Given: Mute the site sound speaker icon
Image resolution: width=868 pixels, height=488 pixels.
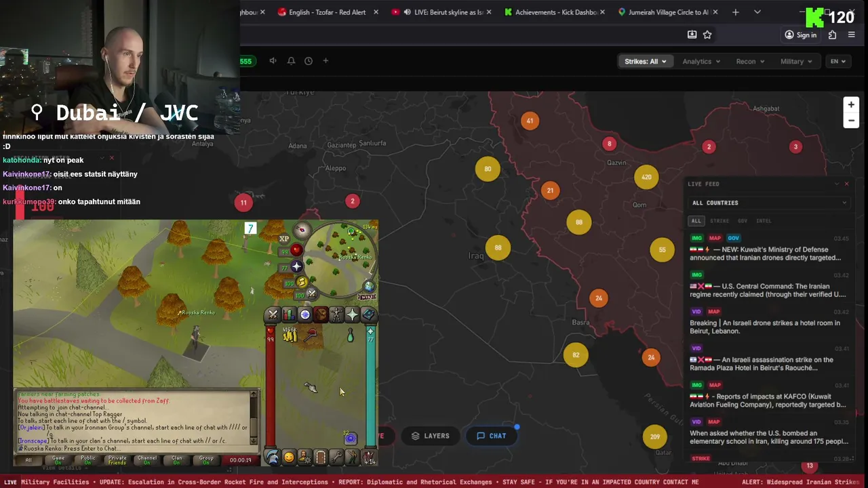Looking at the screenshot, I should [x=273, y=61].
